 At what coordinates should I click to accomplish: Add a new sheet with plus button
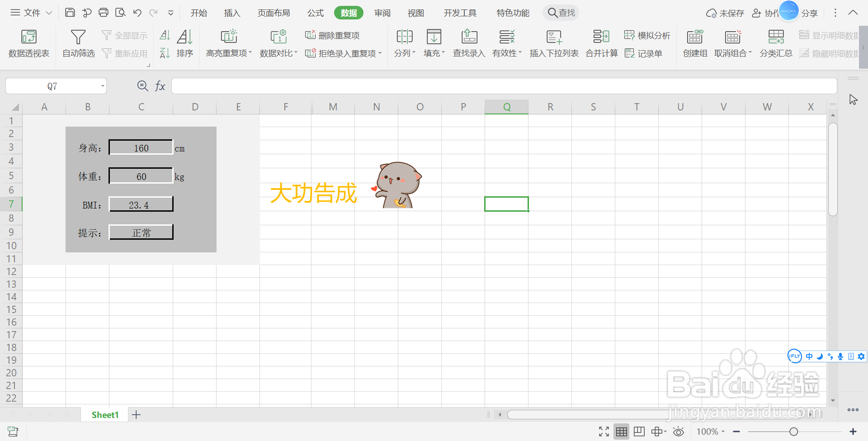coord(136,415)
